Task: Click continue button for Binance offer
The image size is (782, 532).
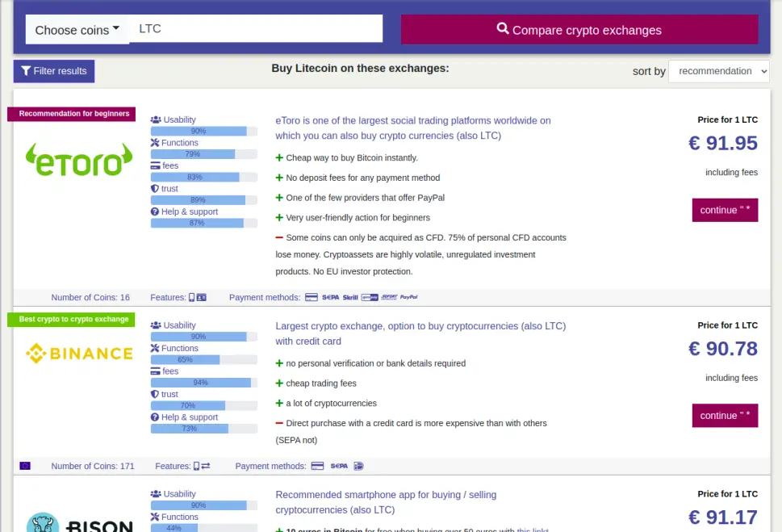Action: pyautogui.click(x=725, y=416)
